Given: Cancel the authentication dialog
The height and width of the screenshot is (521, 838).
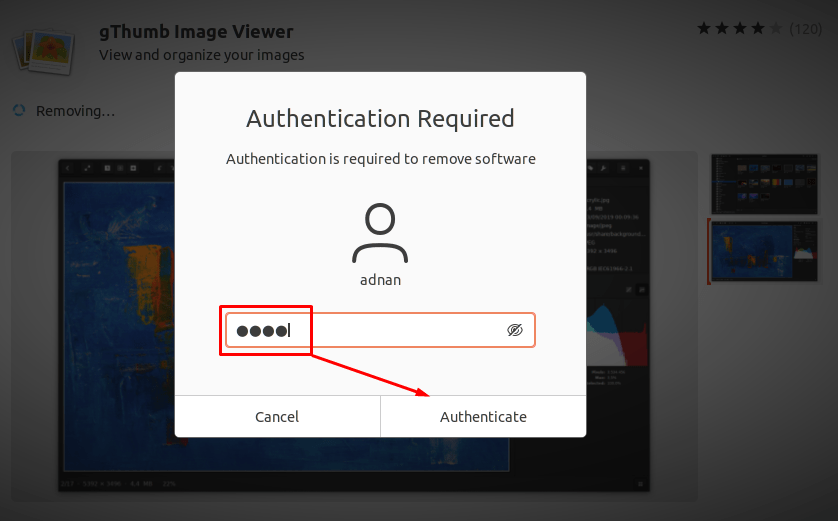Looking at the screenshot, I should click(277, 417).
